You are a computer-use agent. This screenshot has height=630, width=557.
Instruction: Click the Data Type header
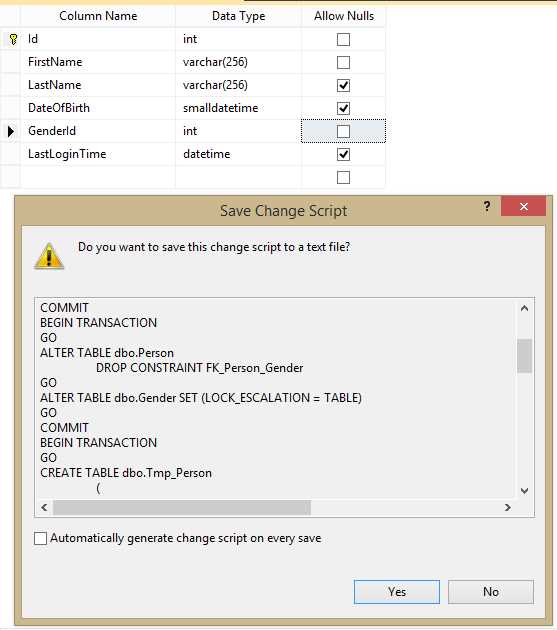click(x=238, y=16)
